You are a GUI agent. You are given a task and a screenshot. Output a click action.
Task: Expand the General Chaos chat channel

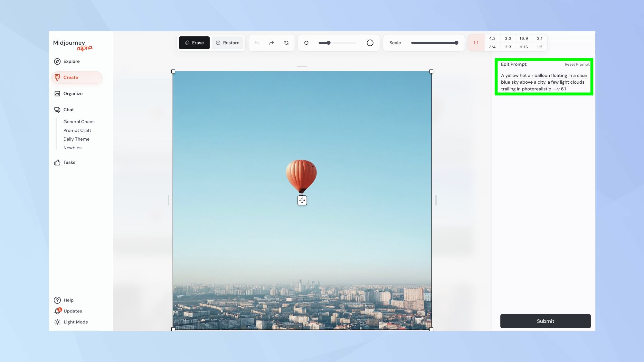pos(79,122)
